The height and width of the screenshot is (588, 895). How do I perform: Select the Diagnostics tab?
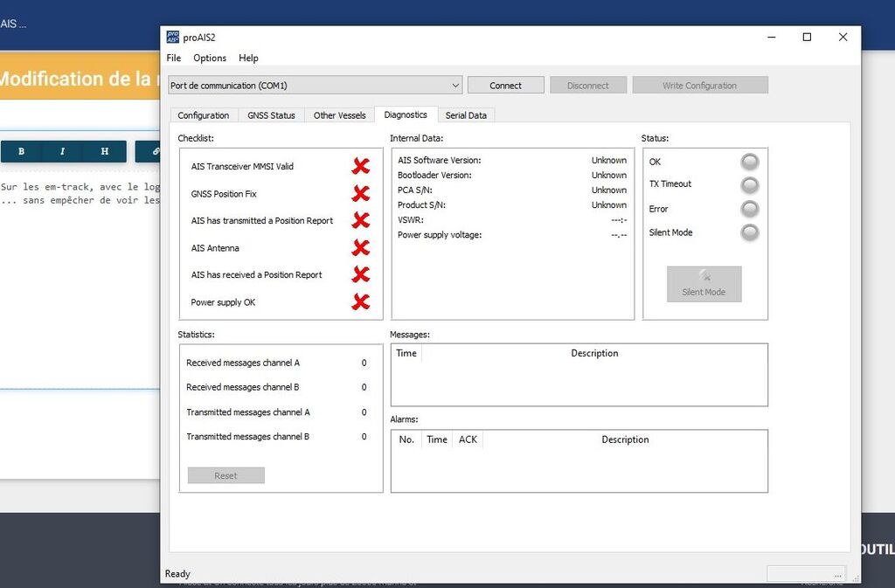tap(406, 114)
